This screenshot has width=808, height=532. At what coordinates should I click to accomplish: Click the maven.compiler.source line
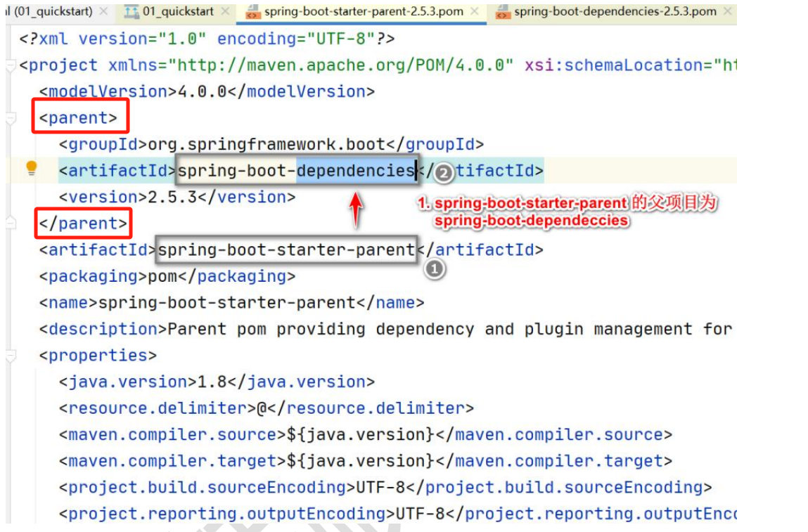pyautogui.click(x=366, y=435)
